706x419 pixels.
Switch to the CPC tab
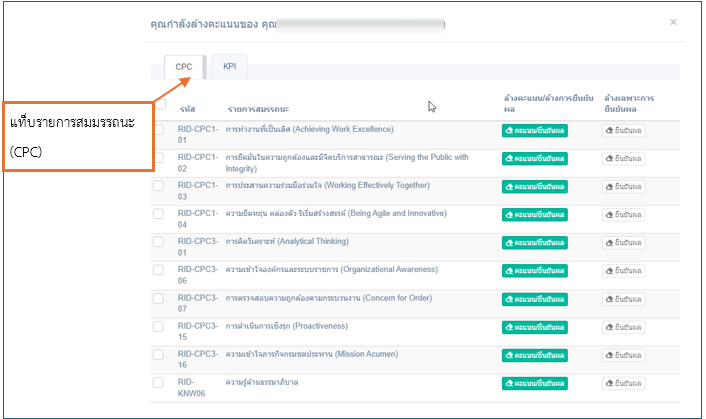coord(184,67)
